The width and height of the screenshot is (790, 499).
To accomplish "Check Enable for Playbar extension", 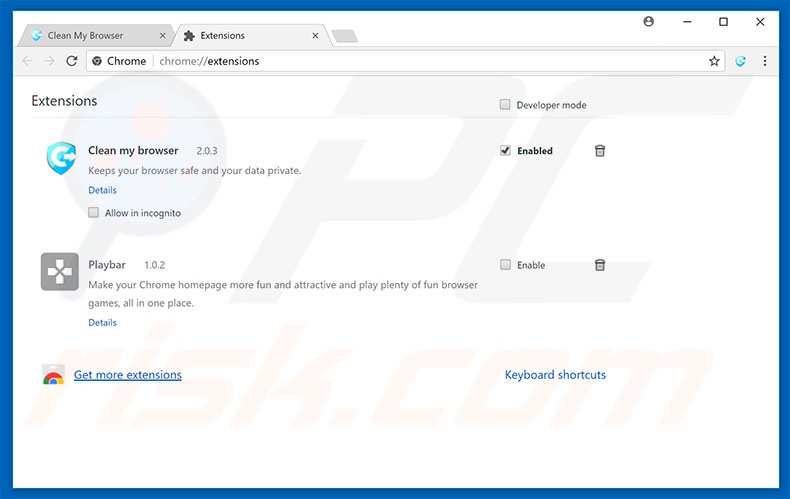I will click(505, 265).
